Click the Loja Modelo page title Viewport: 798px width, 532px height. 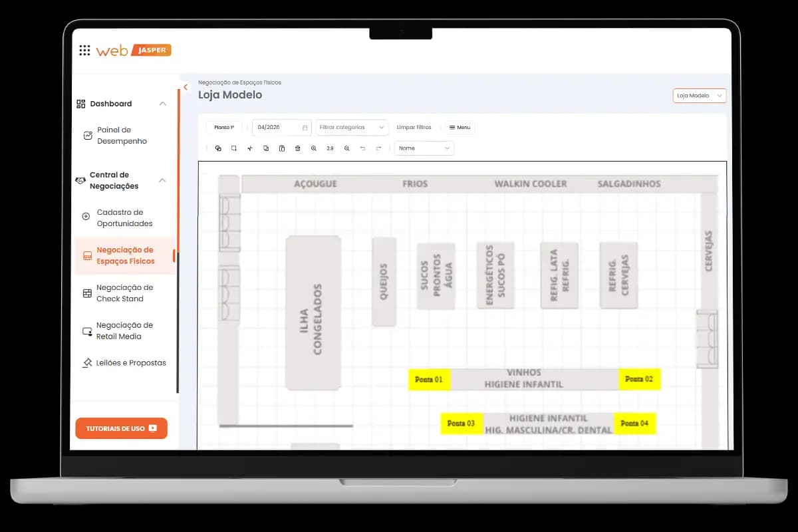(230, 94)
